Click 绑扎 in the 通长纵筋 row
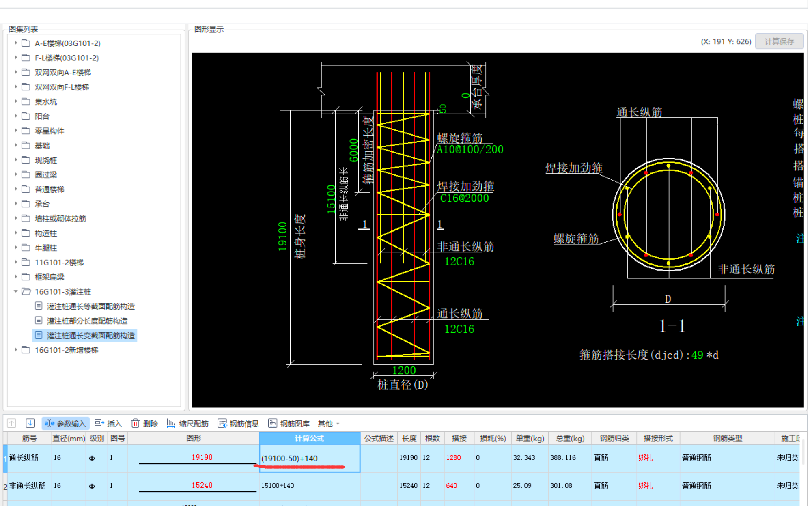The height and width of the screenshot is (506, 812). pyautogui.click(x=646, y=458)
